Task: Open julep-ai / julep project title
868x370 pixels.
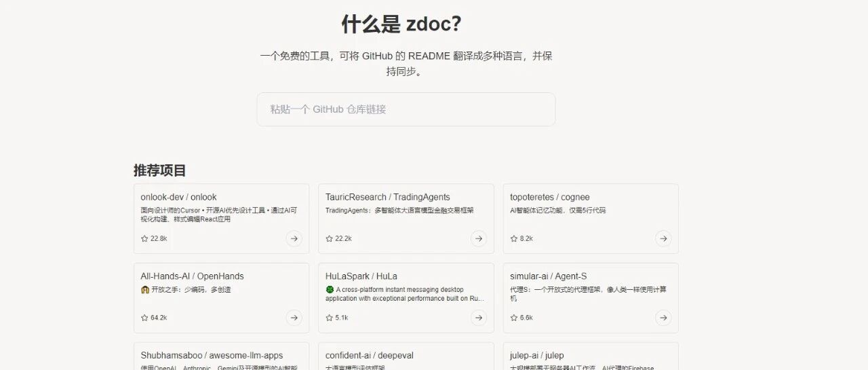Action: coord(537,356)
